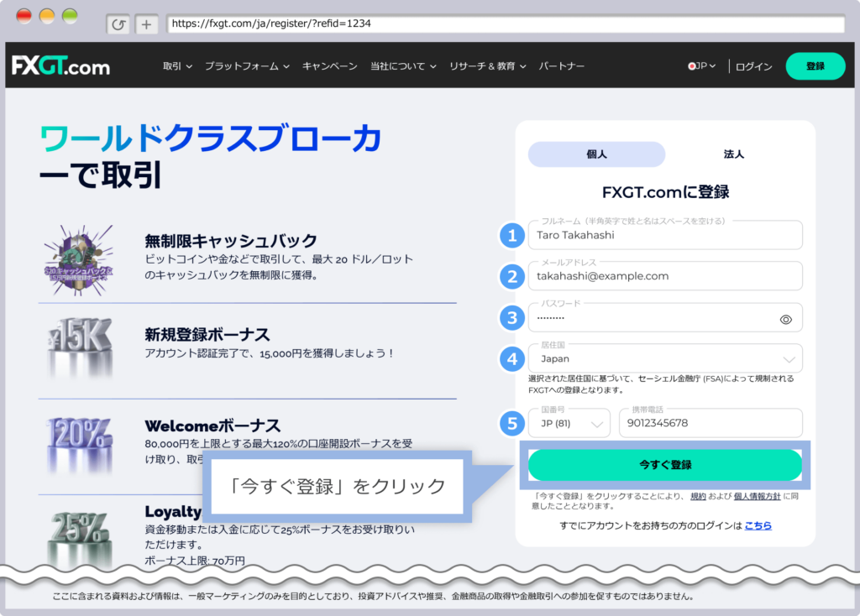Open the 居住国 Japan country dropdown
This screenshot has width=860, height=616.
(665, 358)
